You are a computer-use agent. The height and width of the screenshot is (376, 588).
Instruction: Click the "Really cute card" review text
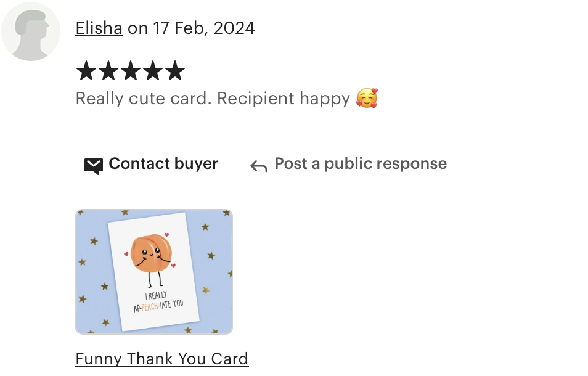[144, 98]
